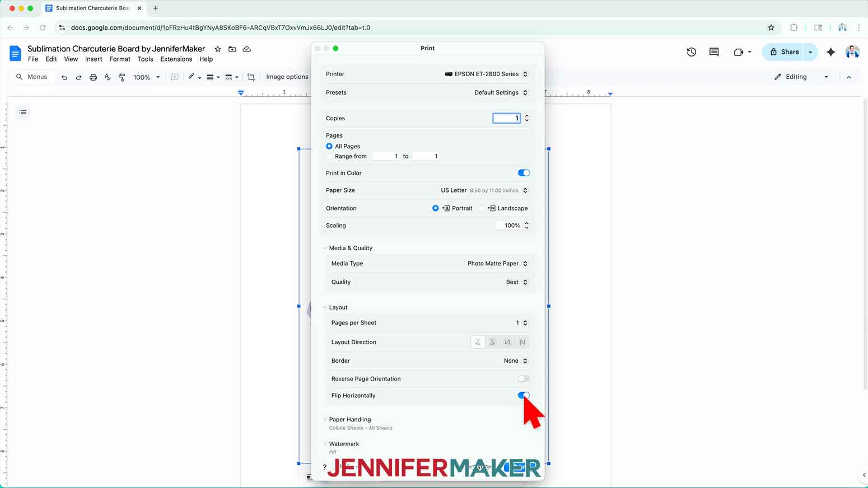The height and width of the screenshot is (488, 868).
Task: Click the undo icon in Docs toolbar
Action: click(64, 77)
